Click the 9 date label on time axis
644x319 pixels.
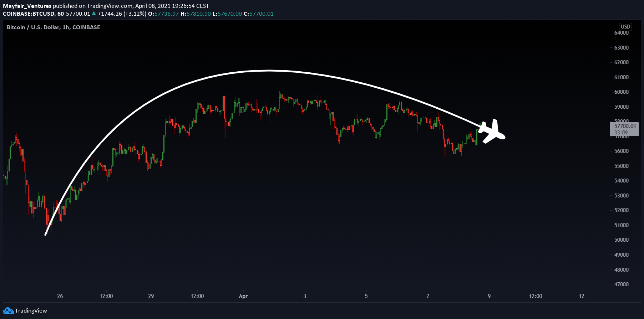[x=489, y=296]
